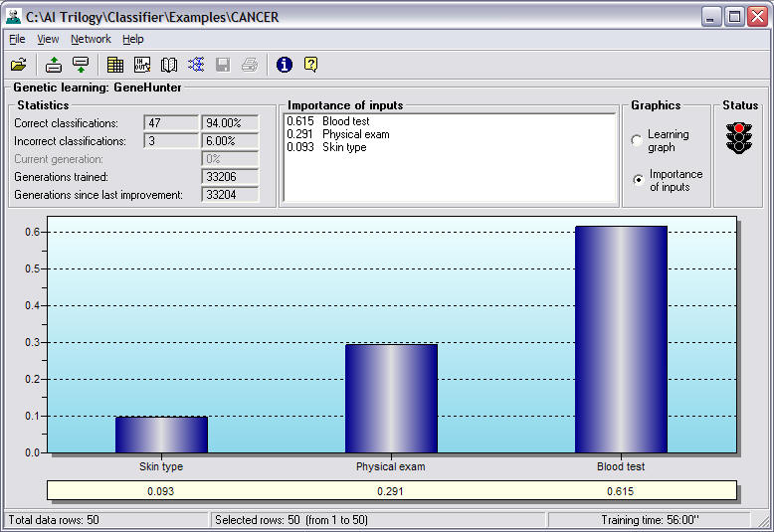Click the open book toolbar icon
Image resolution: width=774 pixels, height=532 pixels.
click(169, 65)
